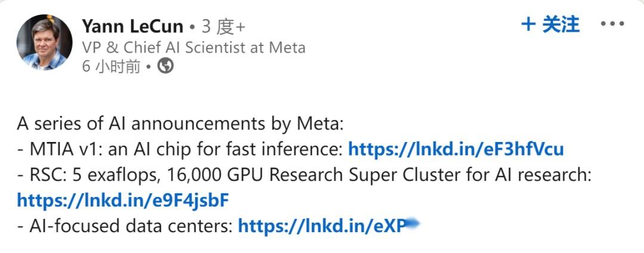Open Yann LeCun's profile photo
This screenshot has height=253, width=644.
(44, 43)
